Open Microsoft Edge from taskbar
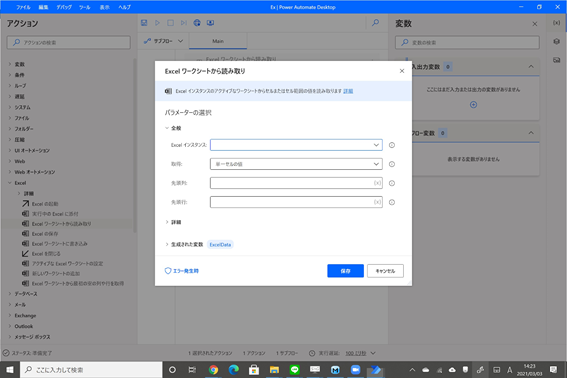 (234, 370)
